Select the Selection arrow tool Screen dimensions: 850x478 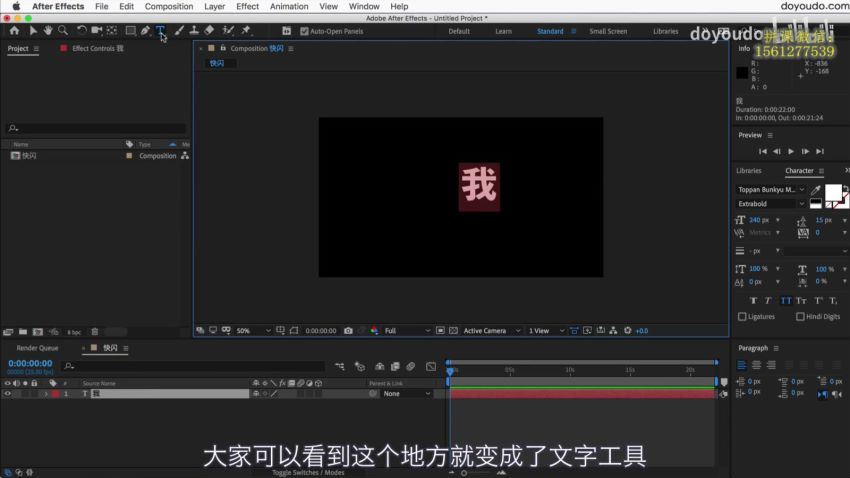tap(33, 31)
